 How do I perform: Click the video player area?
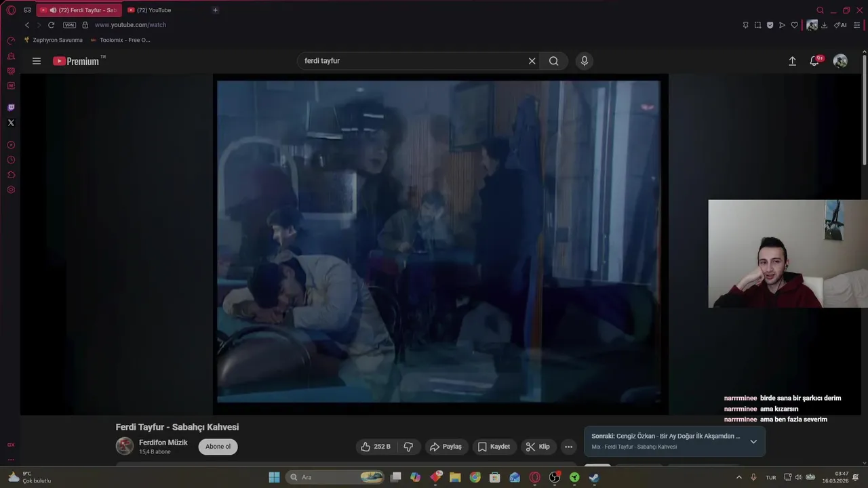(441, 244)
